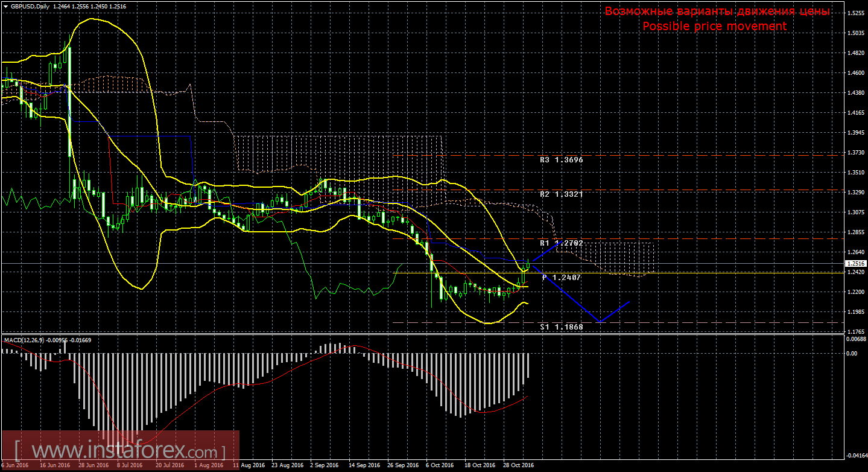Click the 28 Oct 2016 date label
This screenshot has width=868, height=472.
coord(518,465)
